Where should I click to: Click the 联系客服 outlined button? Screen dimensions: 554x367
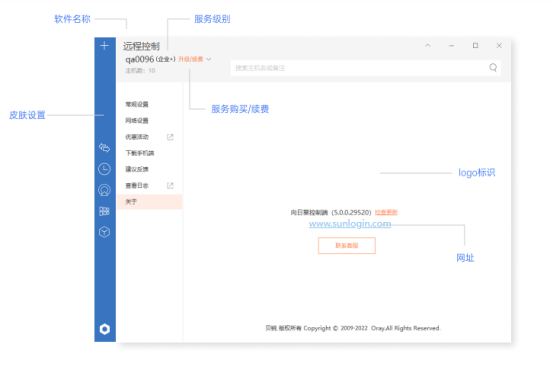coord(347,245)
